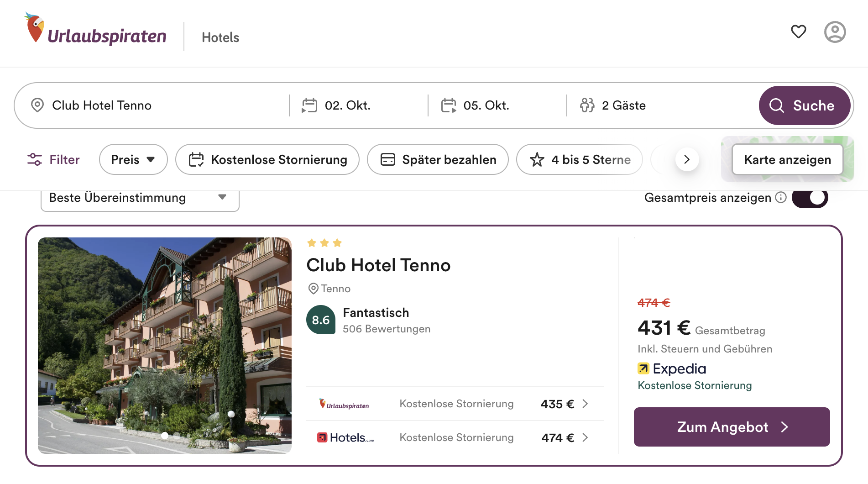The image size is (868, 484).
Task: Toggle the Kostenlose Stornierung filter chip
Action: [267, 159]
